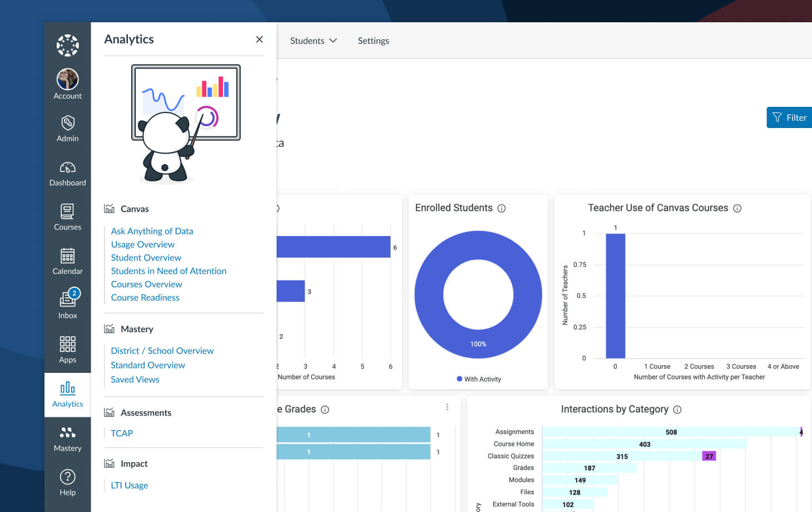This screenshot has width=812, height=512.
Task: Expand the Students dropdown
Action: coord(313,41)
